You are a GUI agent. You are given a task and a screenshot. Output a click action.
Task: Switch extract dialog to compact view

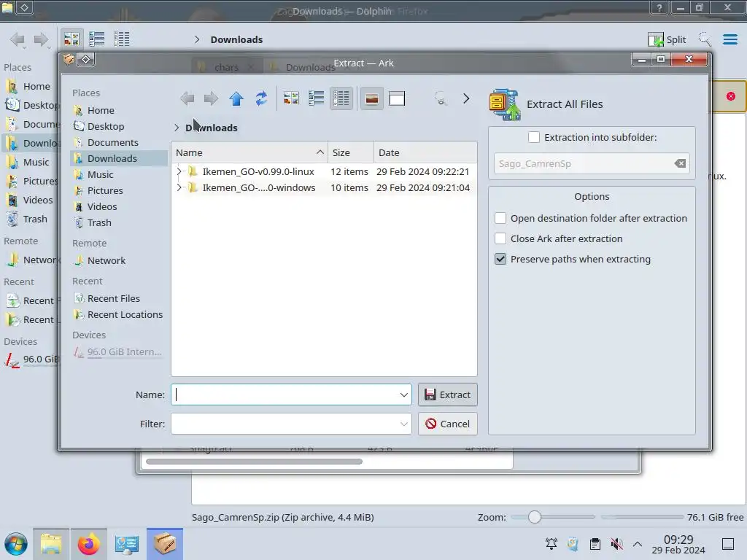(x=317, y=98)
